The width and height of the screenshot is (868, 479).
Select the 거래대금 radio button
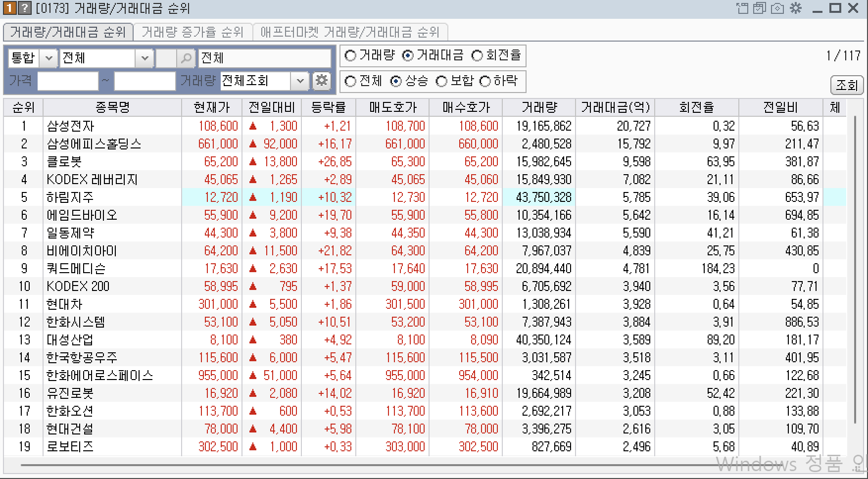[x=408, y=55]
